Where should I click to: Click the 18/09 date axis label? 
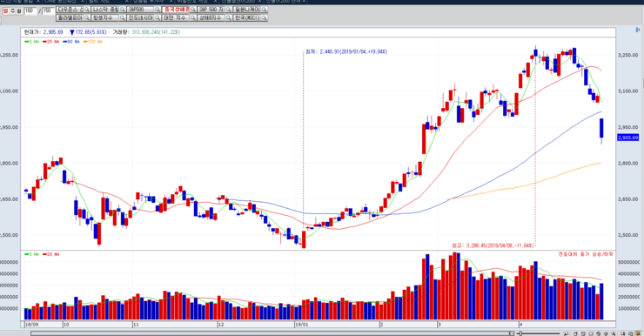point(31,325)
